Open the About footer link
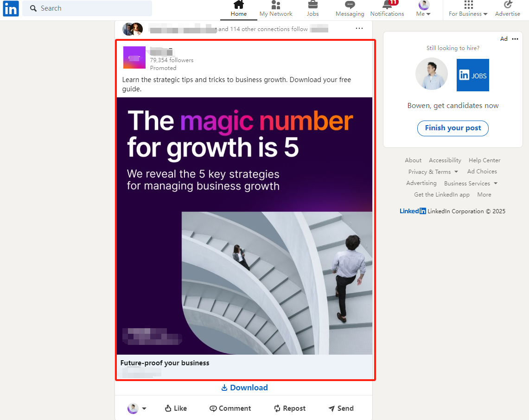 413,160
